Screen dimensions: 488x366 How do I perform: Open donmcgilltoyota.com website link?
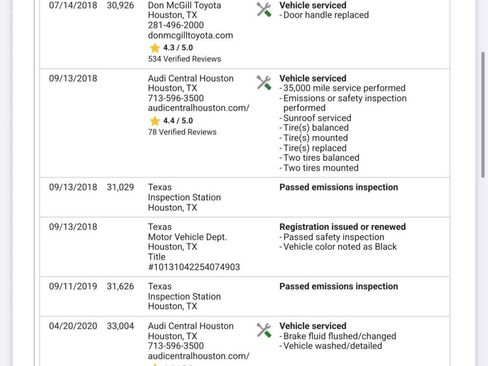coord(190,35)
